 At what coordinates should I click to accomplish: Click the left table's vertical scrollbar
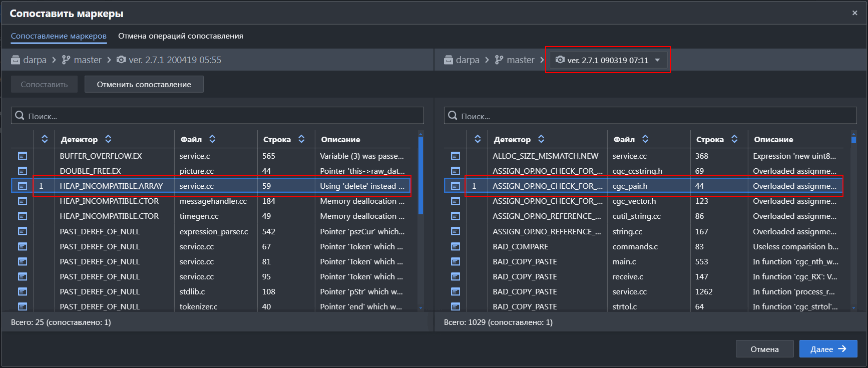click(x=420, y=175)
